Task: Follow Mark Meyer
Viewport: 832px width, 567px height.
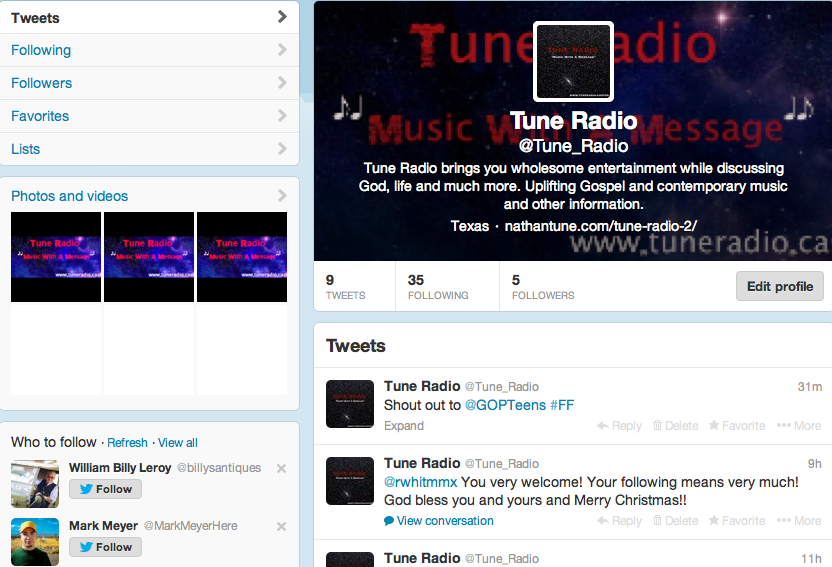Action: (x=106, y=547)
